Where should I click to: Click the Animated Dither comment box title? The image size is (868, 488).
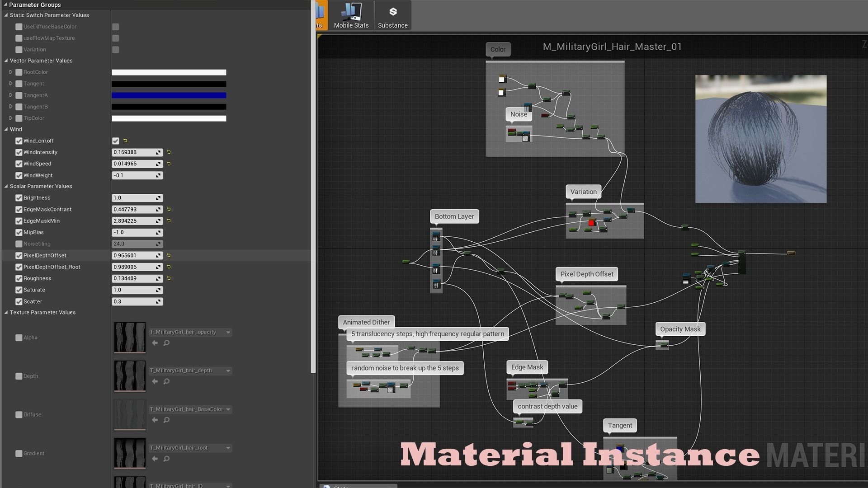(x=366, y=322)
